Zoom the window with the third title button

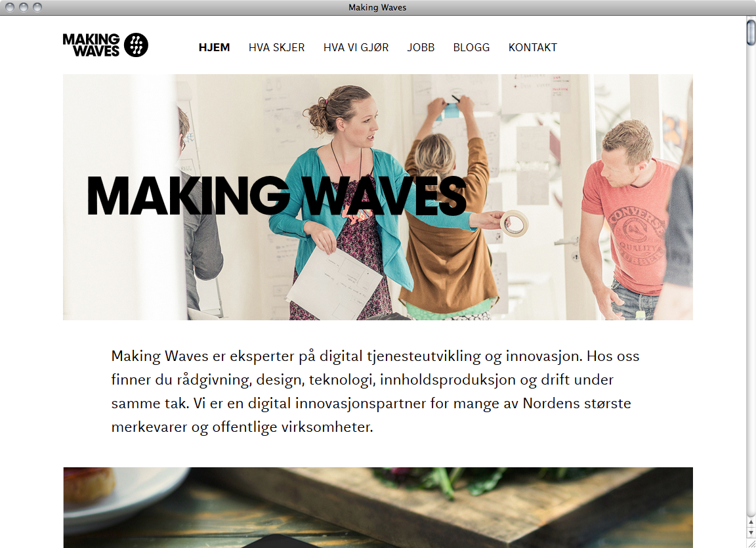[x=37, y=7]
